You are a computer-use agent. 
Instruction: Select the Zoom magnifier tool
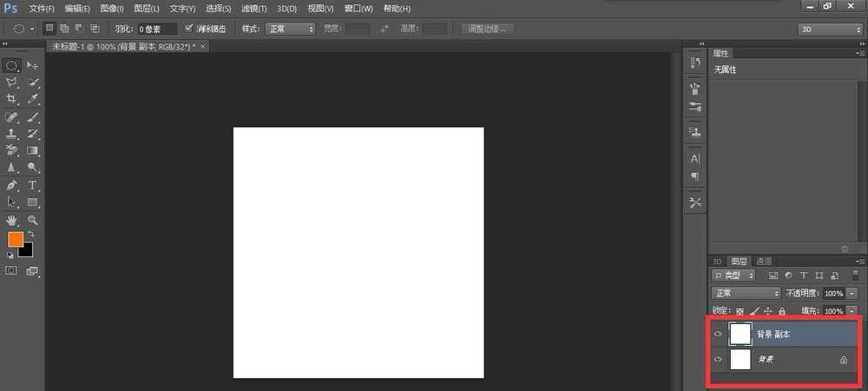(33, 220)
